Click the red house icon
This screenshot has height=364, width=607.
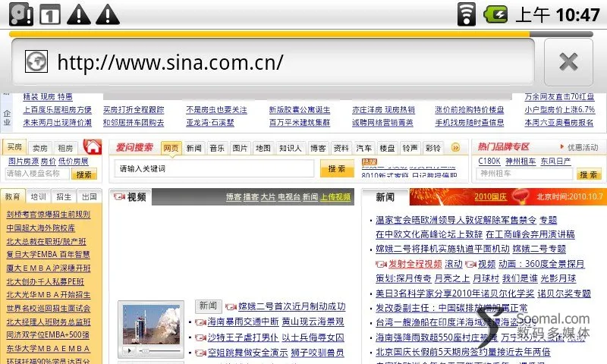click(x=93, y=147)
